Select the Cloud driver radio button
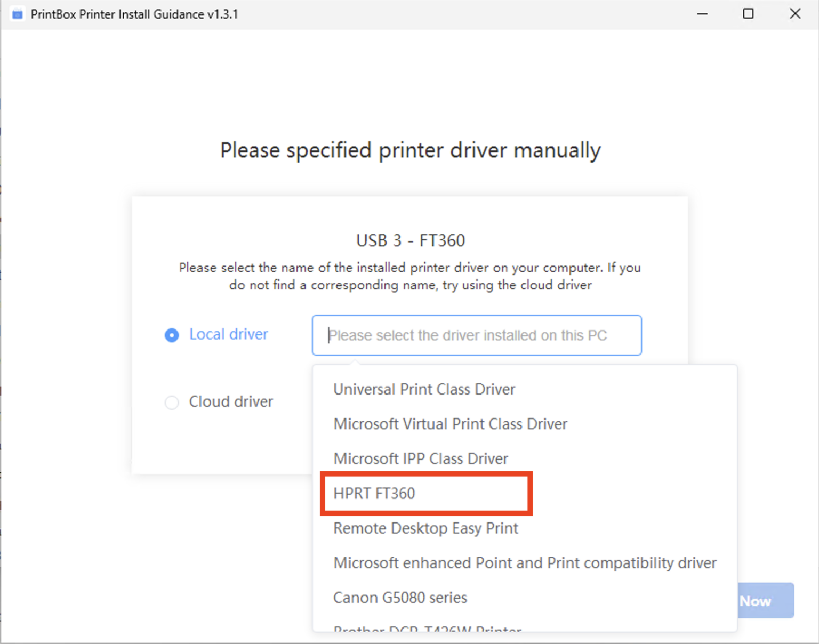819x644 pixels. [x=172, y=402]
